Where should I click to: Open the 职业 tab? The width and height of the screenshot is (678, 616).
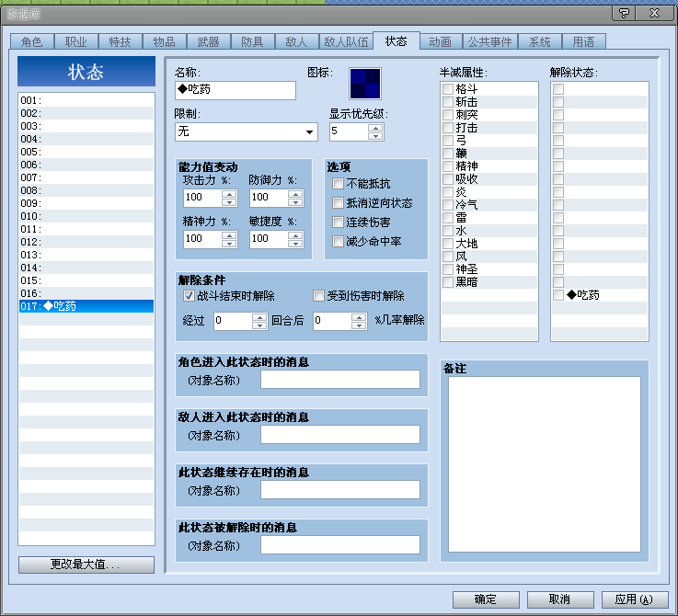coord(75,41)
